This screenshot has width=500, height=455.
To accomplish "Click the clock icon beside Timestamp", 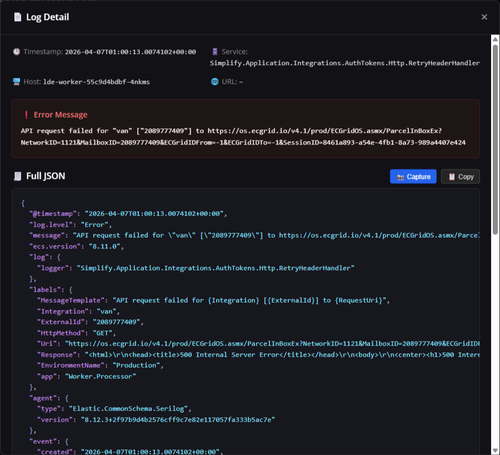I will [x=16, y=52].
